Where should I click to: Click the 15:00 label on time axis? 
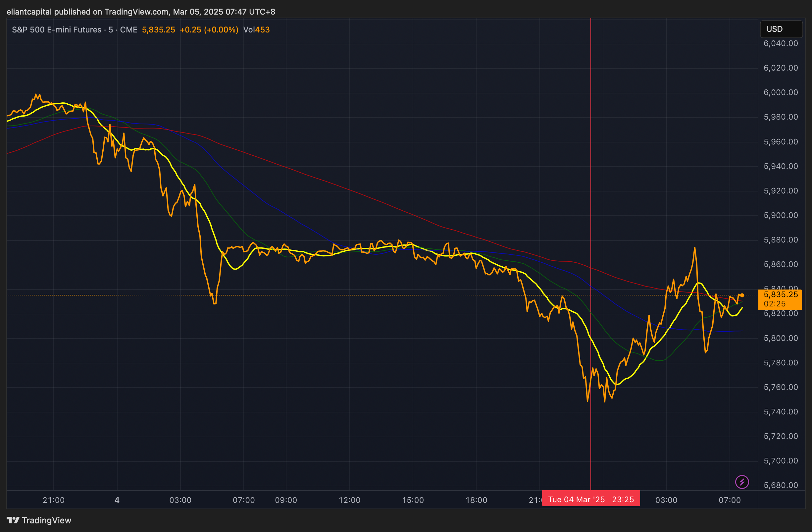pyautogui.click(x=413, y=500)
